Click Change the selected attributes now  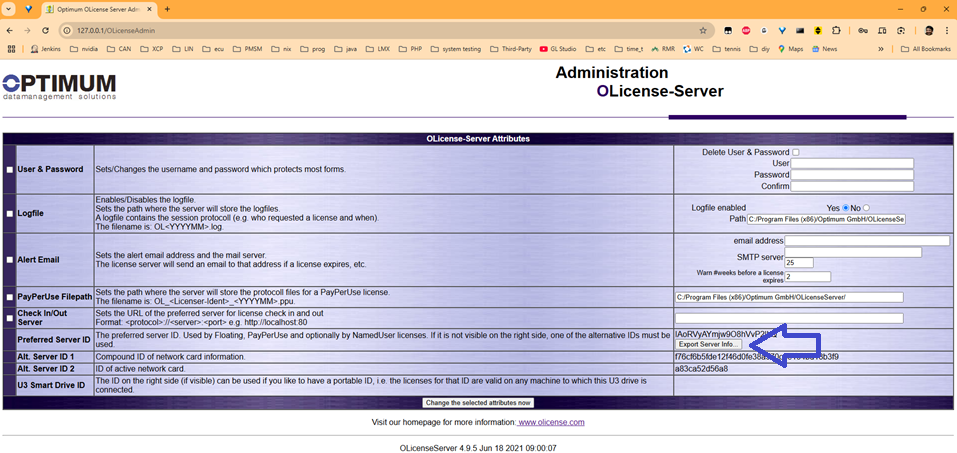tap(478, 403)
